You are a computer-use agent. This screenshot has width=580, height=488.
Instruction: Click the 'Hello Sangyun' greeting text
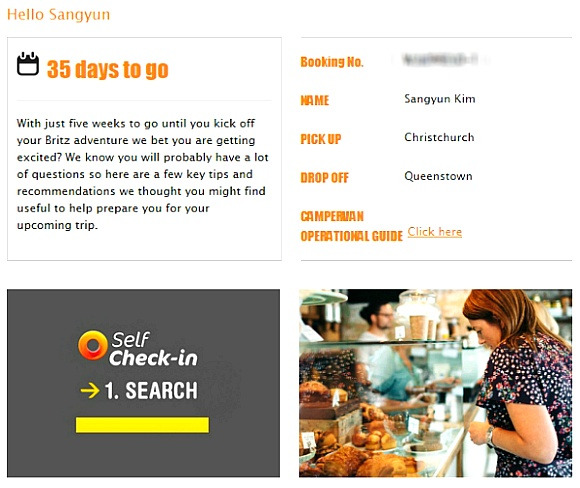[58, 15]
